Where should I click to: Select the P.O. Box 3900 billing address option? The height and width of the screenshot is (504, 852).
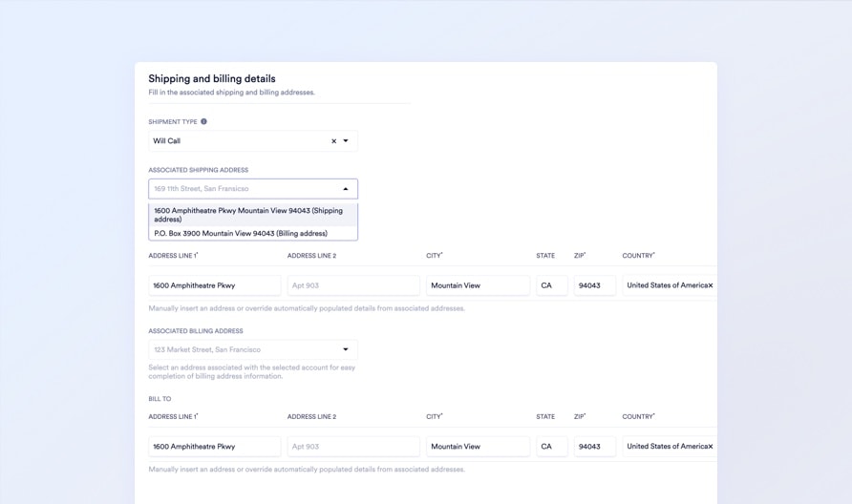click(x=253, y=234)
